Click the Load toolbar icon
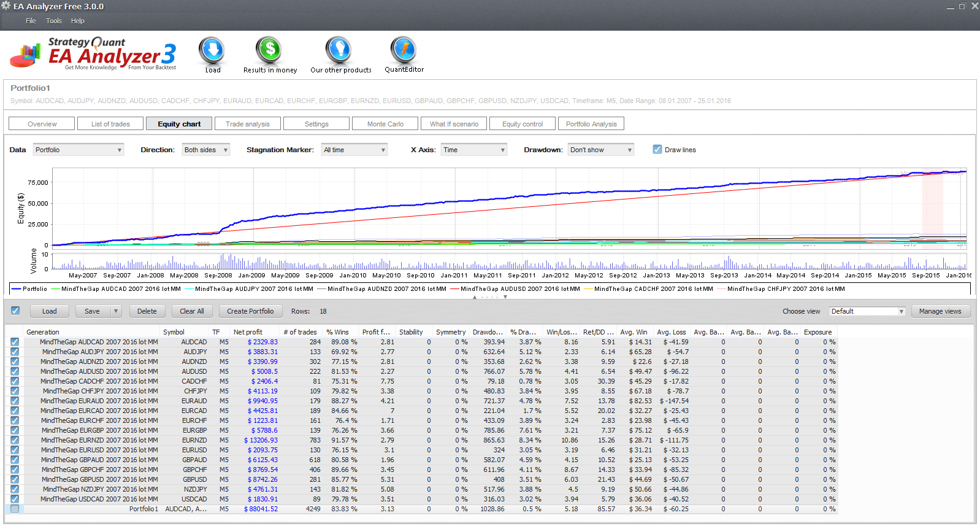The height and width of the screenshot is (526, 980). coord(212,50)
